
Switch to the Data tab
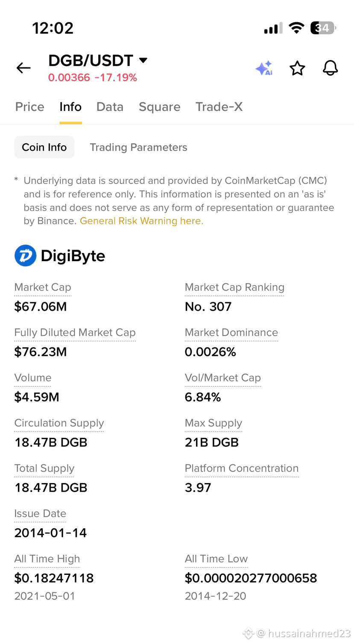coord(110,107)
